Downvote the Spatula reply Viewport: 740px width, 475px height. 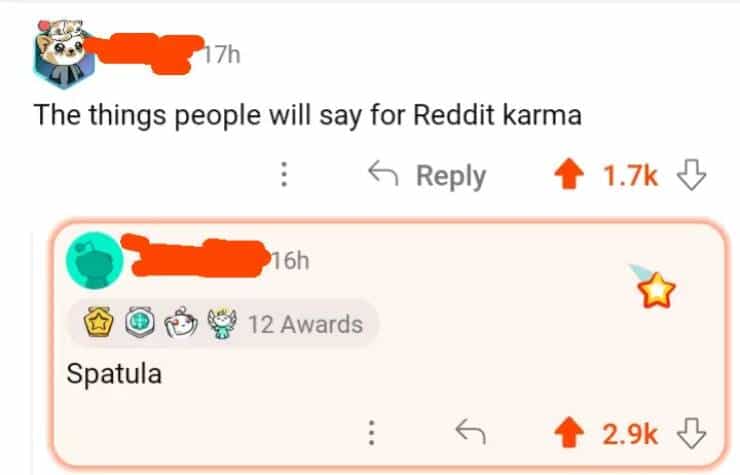click(691, 433)
